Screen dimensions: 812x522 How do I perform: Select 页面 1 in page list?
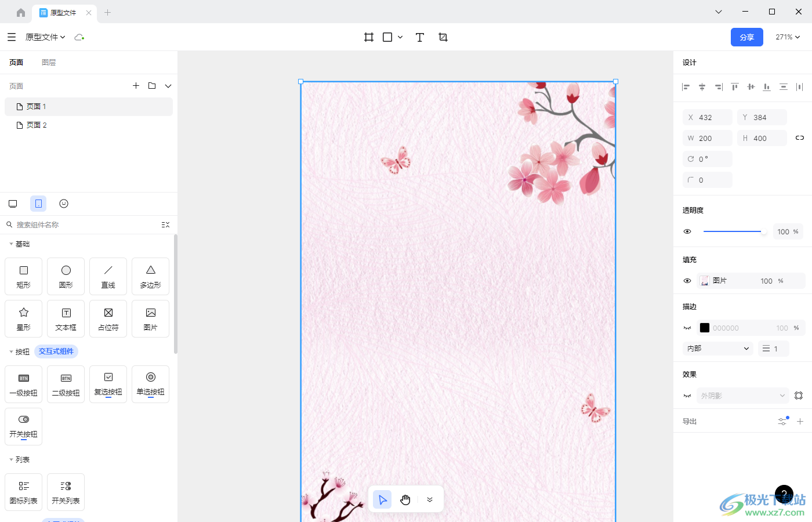pos(89,107)
